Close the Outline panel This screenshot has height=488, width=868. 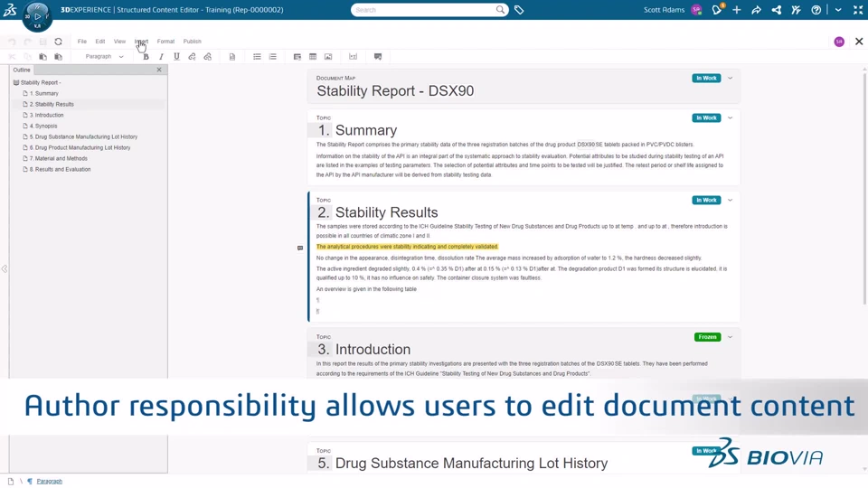tap(159, 70)
